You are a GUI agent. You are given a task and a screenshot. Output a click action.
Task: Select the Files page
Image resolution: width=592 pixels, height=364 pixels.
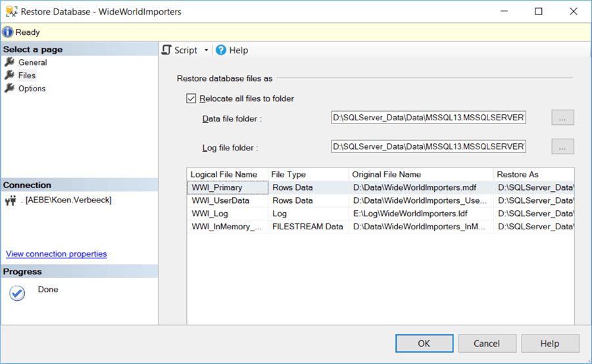click(27, 76)
